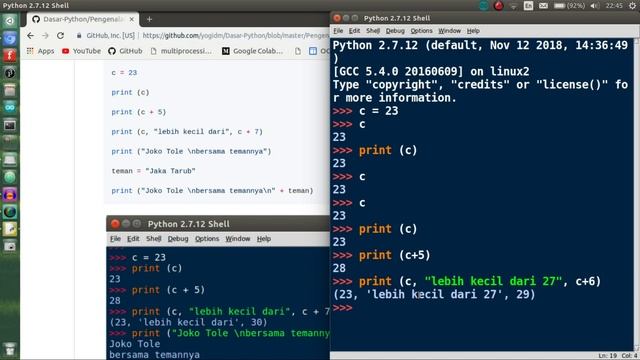Open Edit menu in front Python Shell

click(354, 31)
